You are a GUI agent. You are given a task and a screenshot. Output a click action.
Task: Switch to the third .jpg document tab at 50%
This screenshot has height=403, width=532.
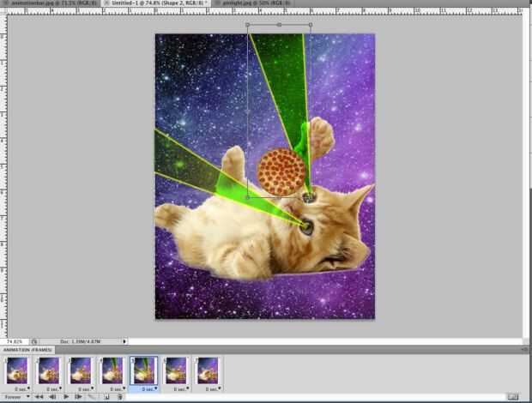click(x=253, y=3)
